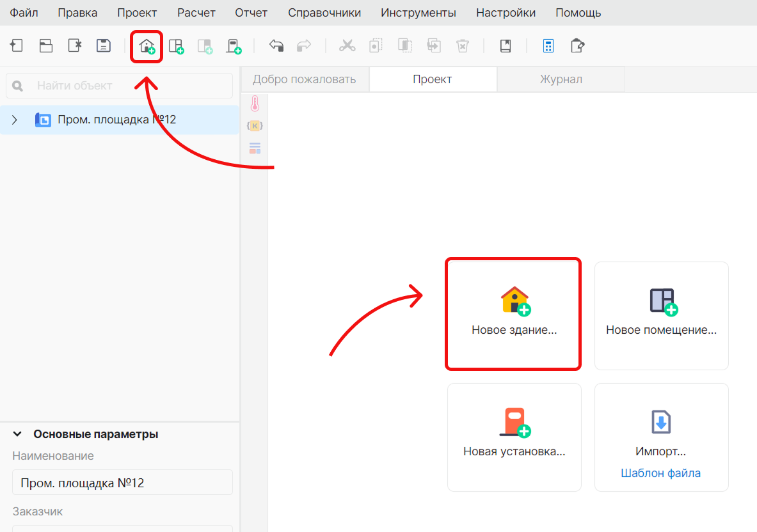The height and width of the screenshot is (532, 757).
Task: Open the Правка menu
Action: point(77,13)
